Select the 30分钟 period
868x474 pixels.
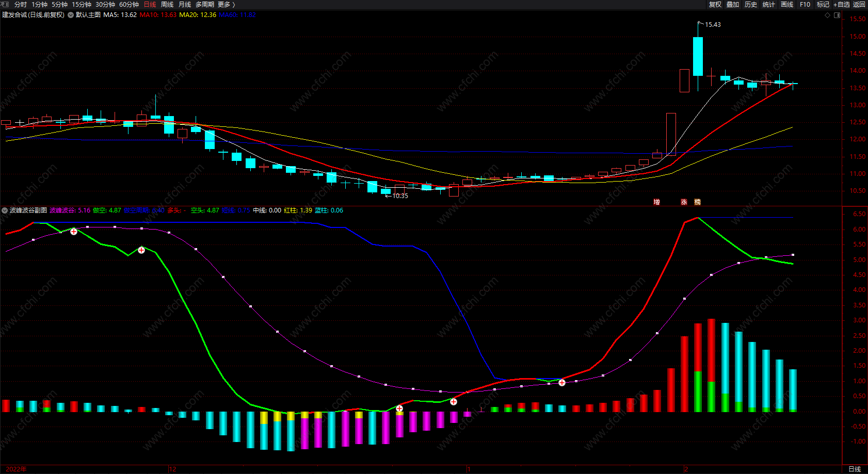(105, 5)
